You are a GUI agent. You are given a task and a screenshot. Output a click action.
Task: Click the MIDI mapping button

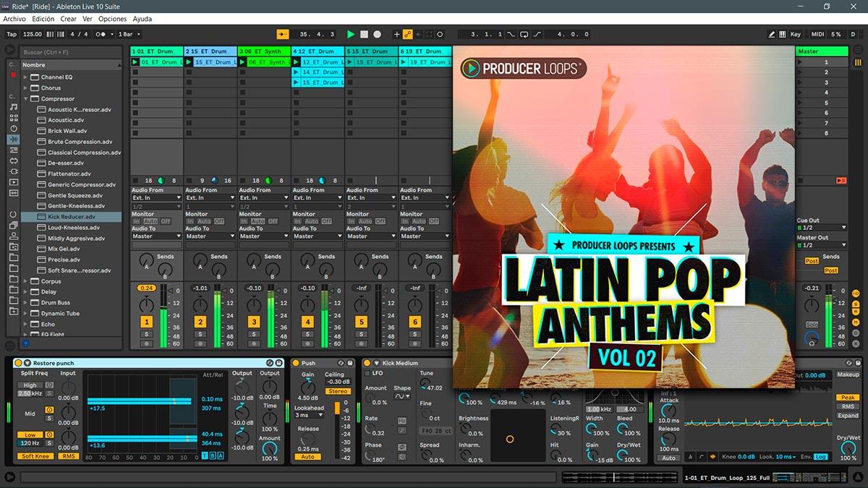pos(817,34)
